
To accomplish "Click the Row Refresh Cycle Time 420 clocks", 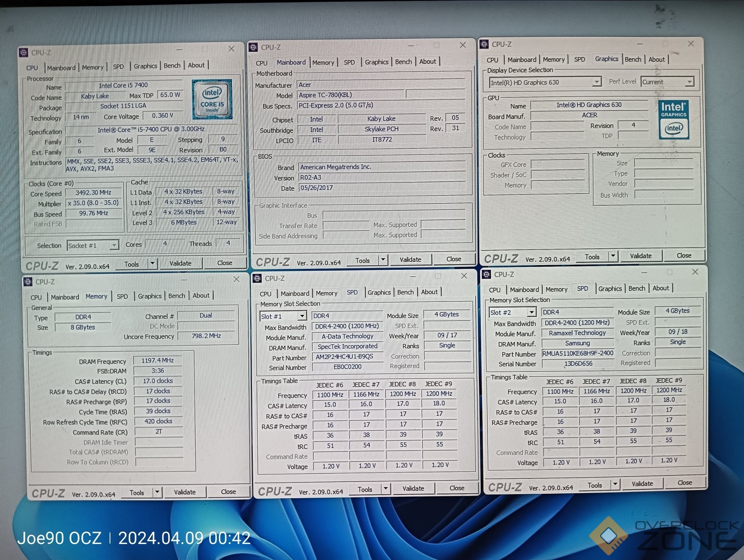I will (x=158, y=421).
